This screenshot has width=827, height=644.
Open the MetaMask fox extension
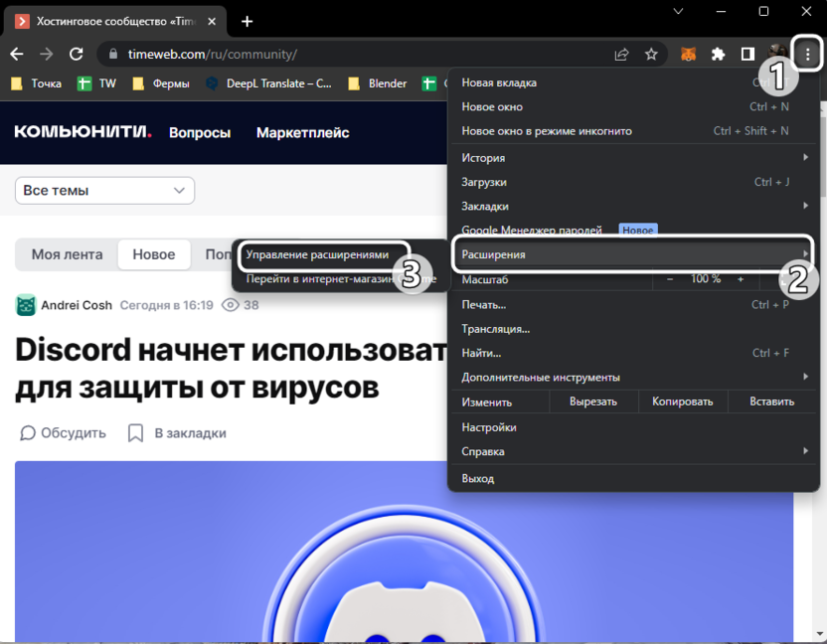click(688, 54)
